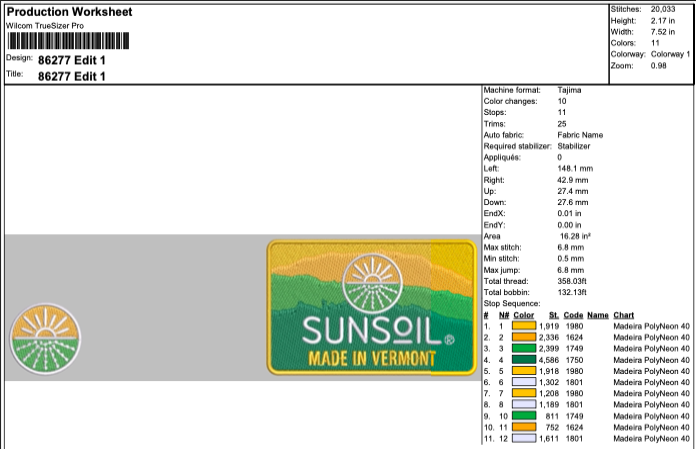696x449 pixels.
Task: Click the 'Production Worksheet' heading
Action: [69, 12]
